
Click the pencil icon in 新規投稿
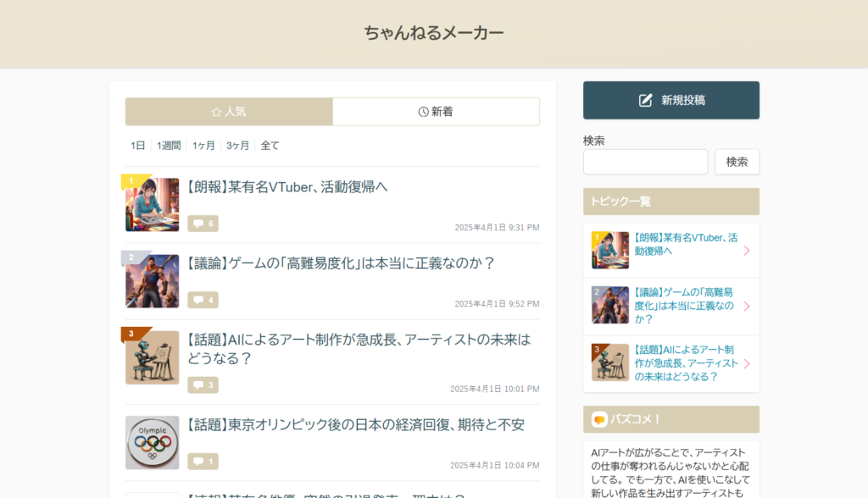point(645,100)
